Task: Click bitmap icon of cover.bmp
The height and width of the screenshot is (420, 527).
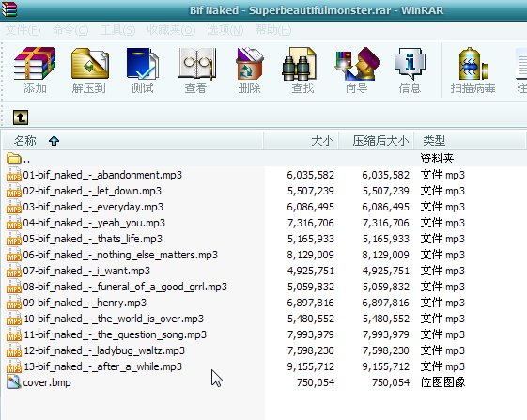Action: [x=14, y=382]
